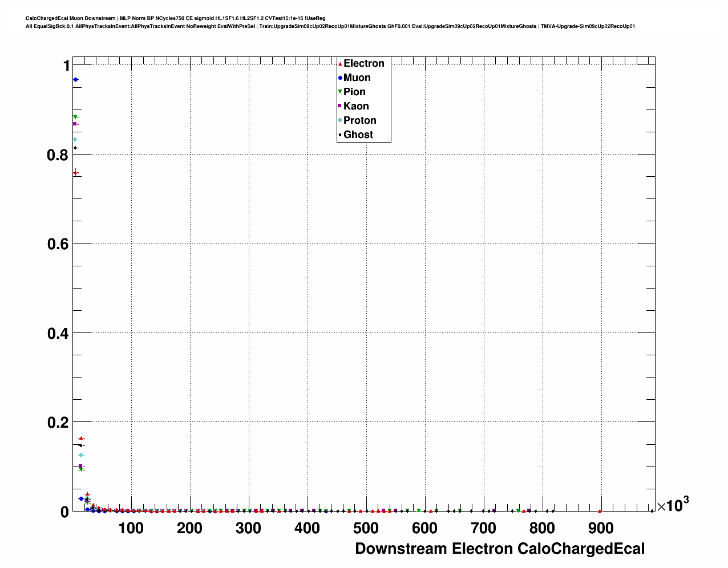Click the Muon legend entry
This screenshot has width=728, height=568.
(357, 78)
